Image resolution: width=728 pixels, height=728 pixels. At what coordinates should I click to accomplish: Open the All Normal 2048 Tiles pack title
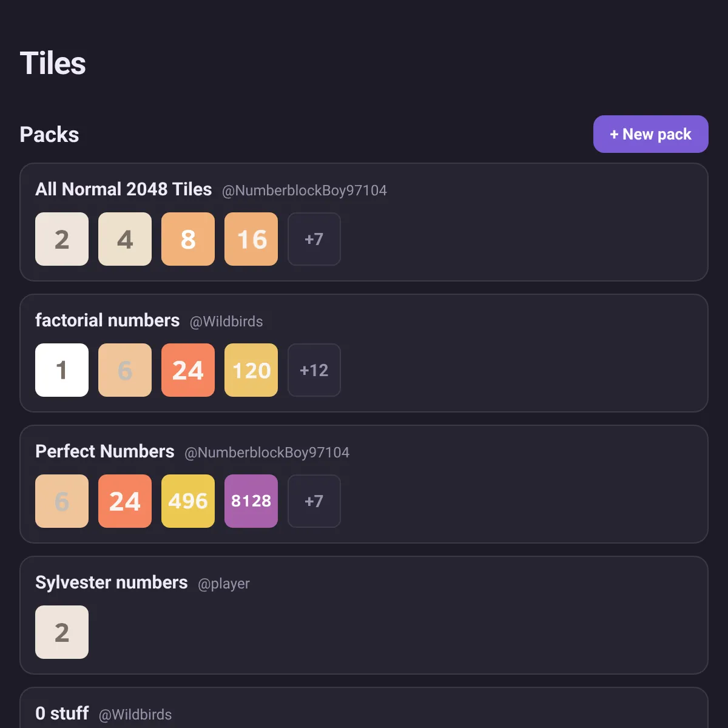coord(124,189)
